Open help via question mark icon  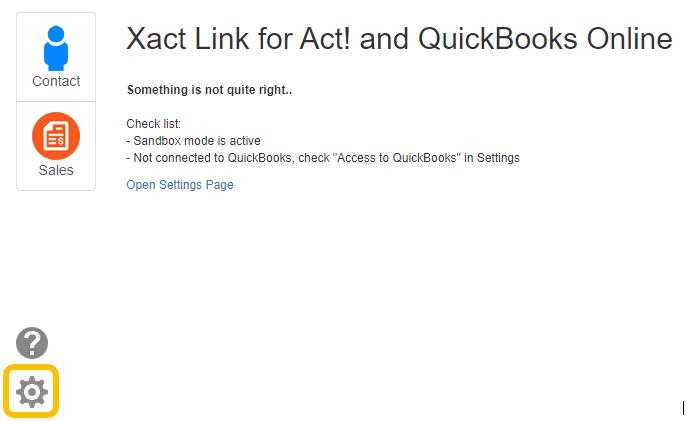click(32, 343)
